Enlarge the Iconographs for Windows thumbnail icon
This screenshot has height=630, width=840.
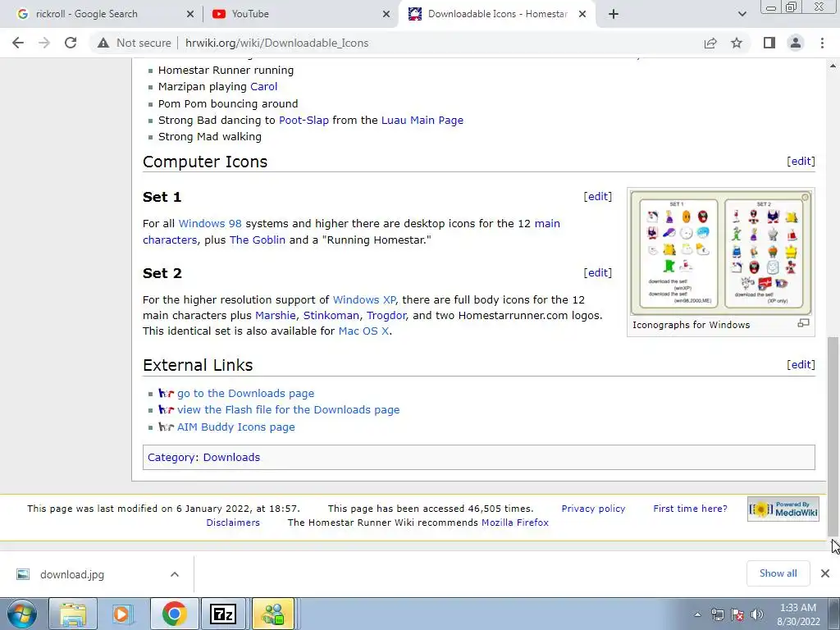click(803, 323)
